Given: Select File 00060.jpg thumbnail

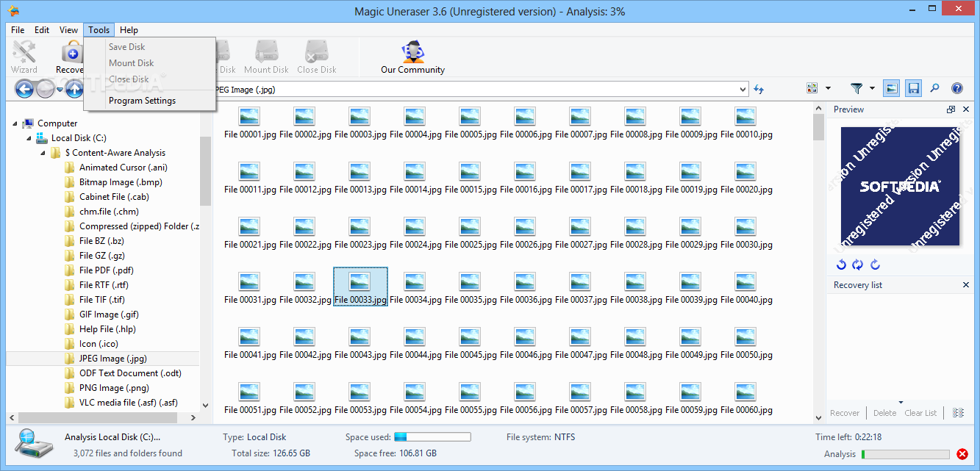Looking at the screenshot, I should pos(746,399).
